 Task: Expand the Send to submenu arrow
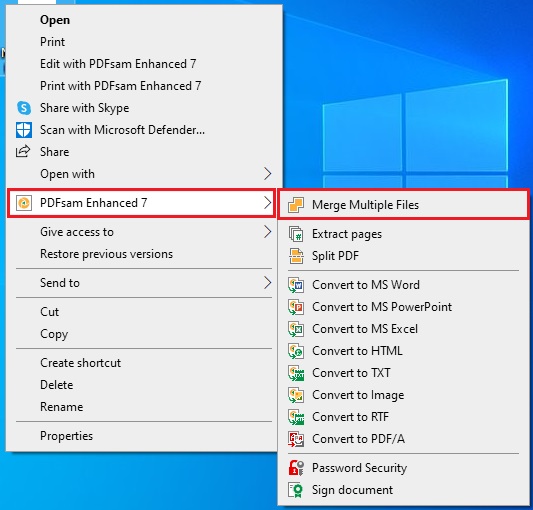pyautogui.click(x=268, y=283)
